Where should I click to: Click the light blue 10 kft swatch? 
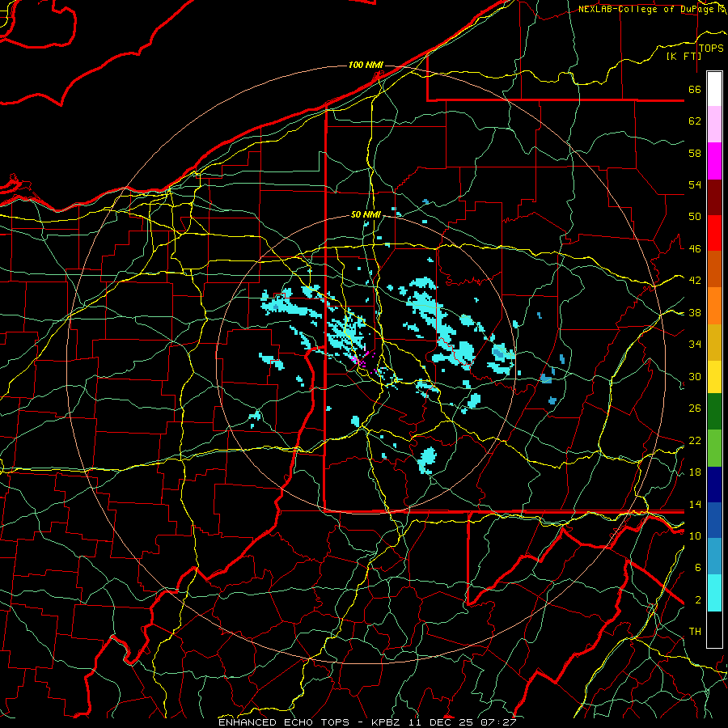[x=714, y=557]
